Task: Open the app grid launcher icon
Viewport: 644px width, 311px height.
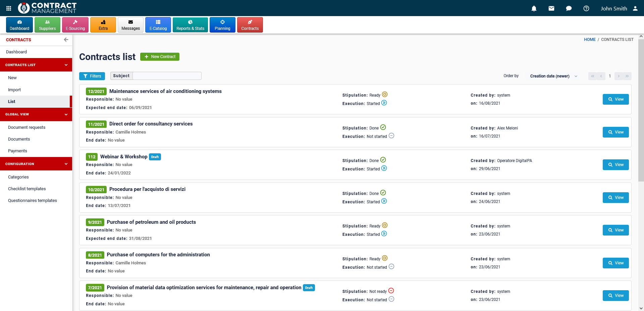Action: point(8,8)
